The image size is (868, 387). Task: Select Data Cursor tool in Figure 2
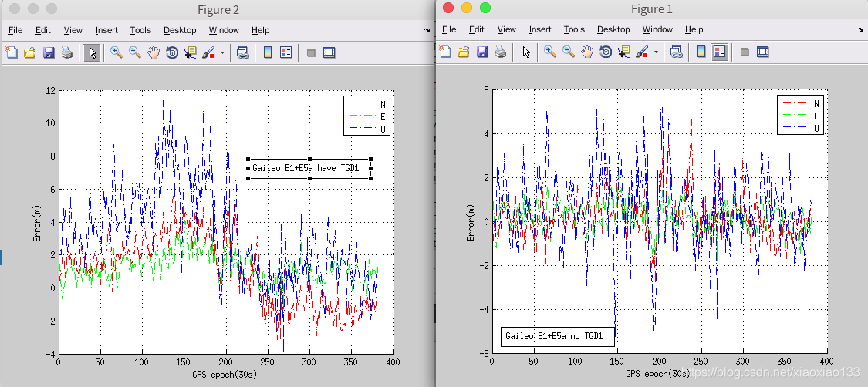191,52
